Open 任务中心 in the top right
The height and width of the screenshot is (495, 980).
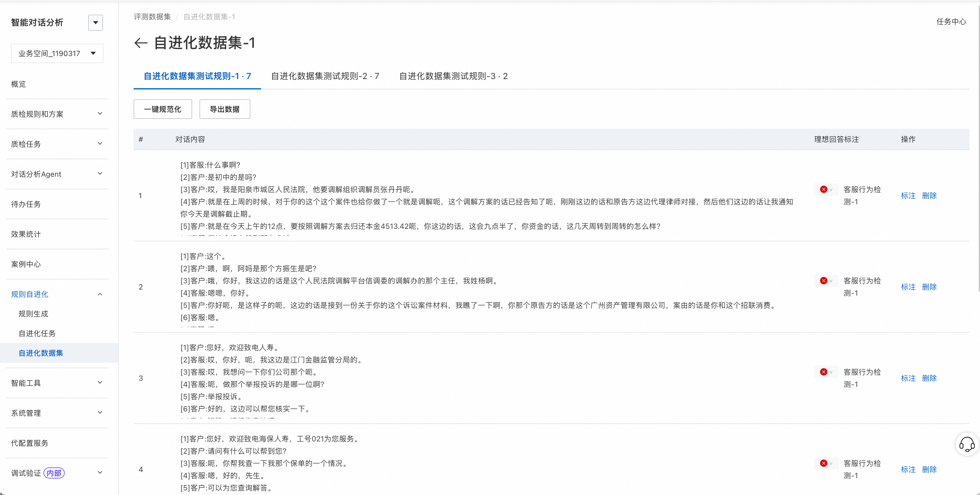(951, 22)
